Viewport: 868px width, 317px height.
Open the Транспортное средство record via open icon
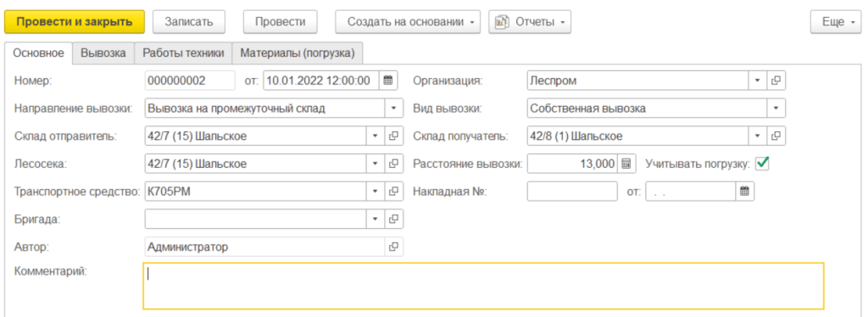pos(393,192)
